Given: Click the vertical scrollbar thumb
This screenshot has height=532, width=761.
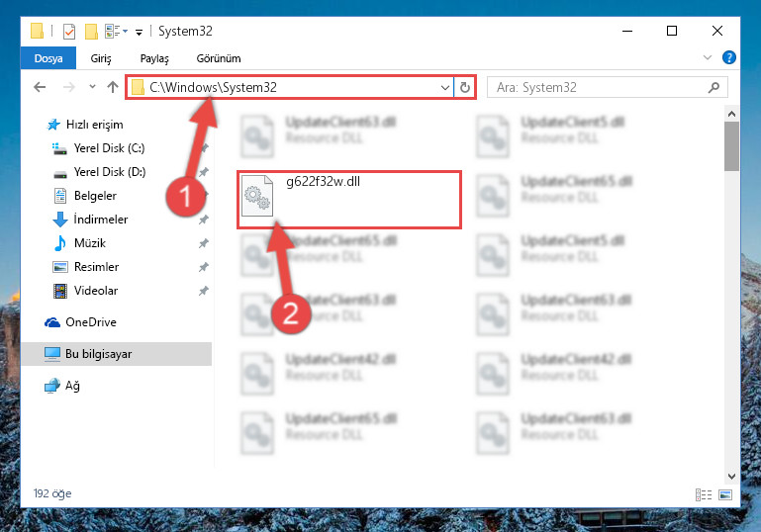Looking at the screenshot, I should point(731,146).
